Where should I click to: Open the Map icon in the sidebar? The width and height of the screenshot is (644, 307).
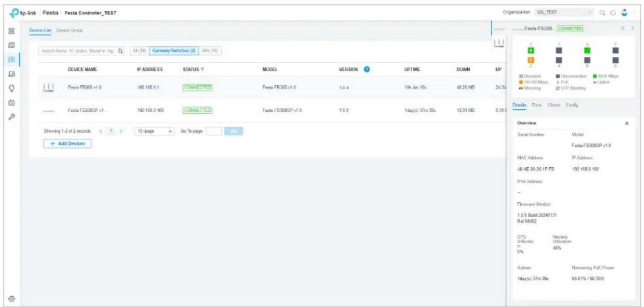[11, 45]
